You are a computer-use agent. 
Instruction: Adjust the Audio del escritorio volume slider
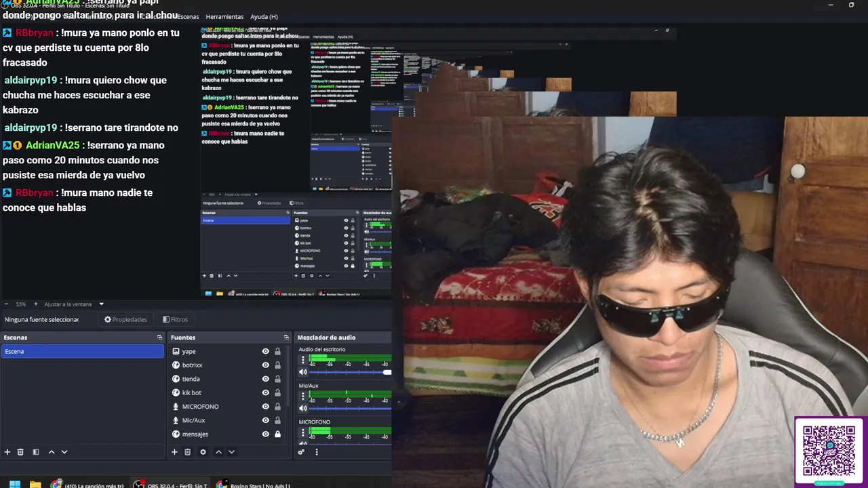tap(350, 372)
